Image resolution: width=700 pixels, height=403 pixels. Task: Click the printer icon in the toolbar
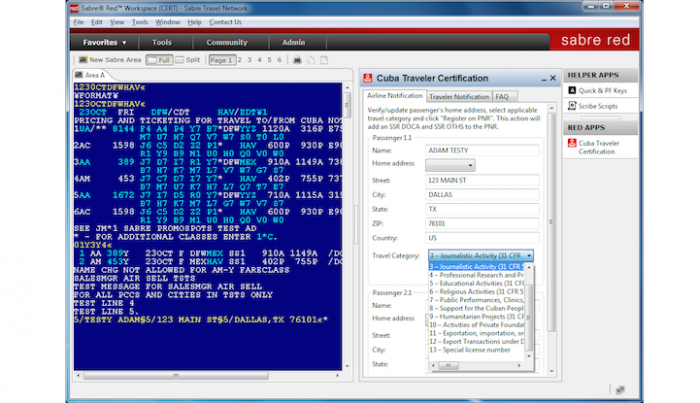(x=297, y=60)
